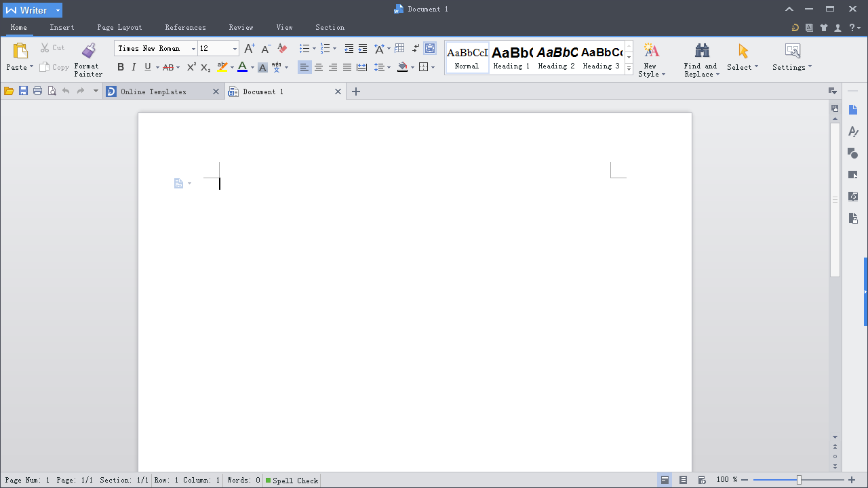Click the clear formatting eraser icon
The height and width of the screenshot is (488, 868).
[283, 48]
